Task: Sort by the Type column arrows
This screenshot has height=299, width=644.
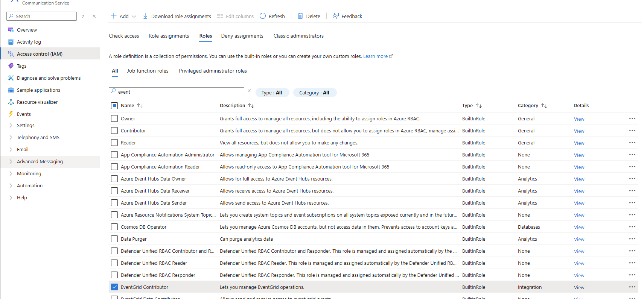Action: [479, 106]
